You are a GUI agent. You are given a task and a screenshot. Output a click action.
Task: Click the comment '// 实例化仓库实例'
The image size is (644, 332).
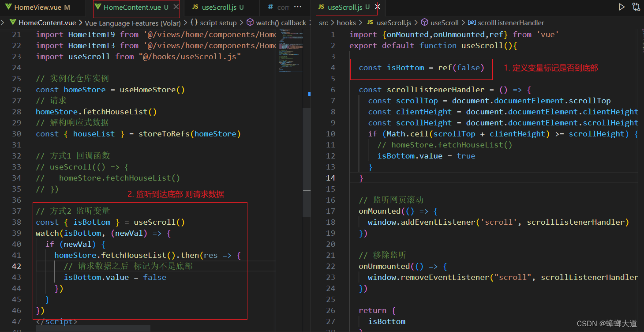click(x=72, y=79)
